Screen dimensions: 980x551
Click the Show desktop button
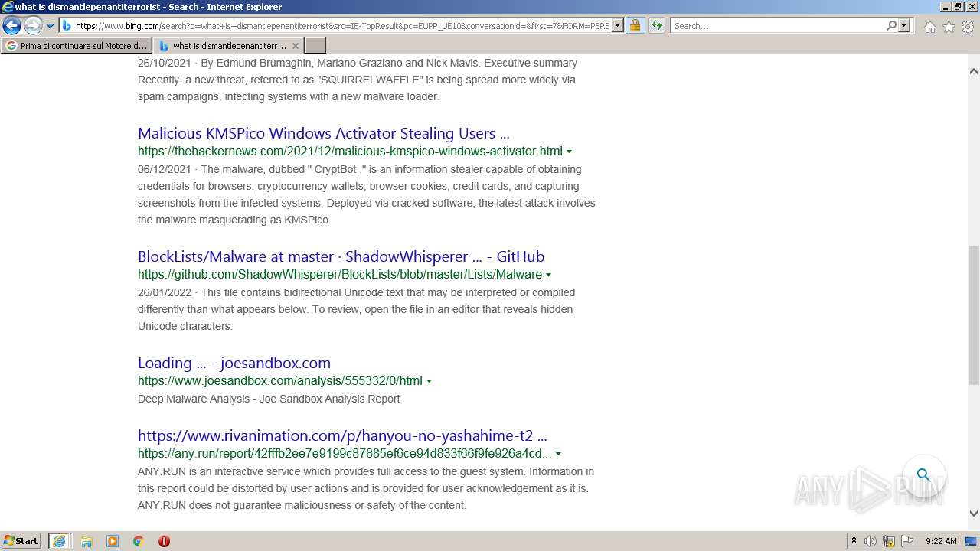tap(972, 541)
